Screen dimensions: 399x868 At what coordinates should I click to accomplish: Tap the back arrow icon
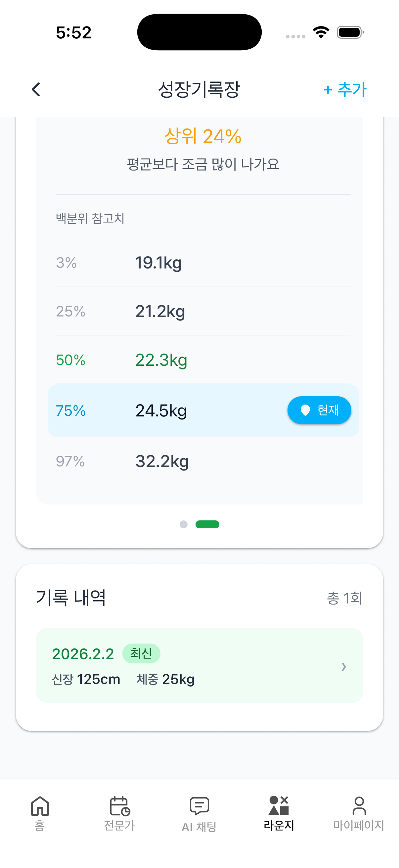click(36, 90)
